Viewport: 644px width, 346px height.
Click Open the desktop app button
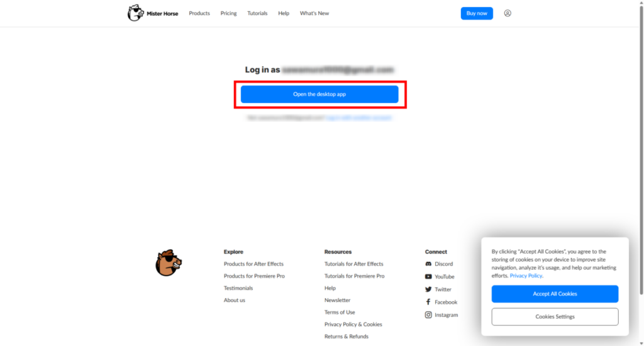[x=319, y=94]
